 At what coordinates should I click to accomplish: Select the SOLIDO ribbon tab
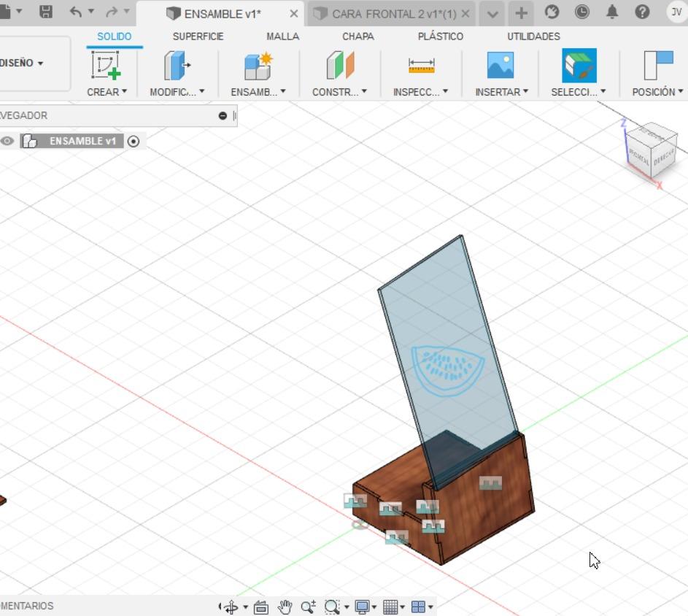click(114, 36)
